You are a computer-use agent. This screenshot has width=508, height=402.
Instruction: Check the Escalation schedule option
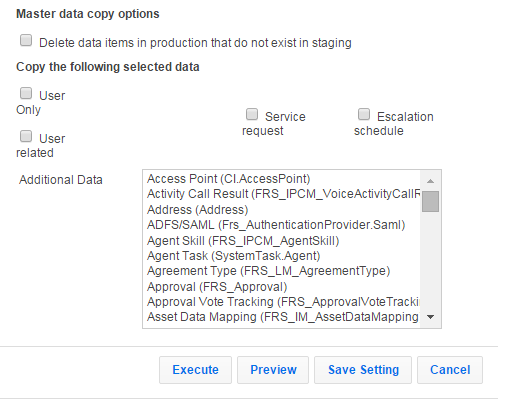pyautogui.click(x=364, y=114)
